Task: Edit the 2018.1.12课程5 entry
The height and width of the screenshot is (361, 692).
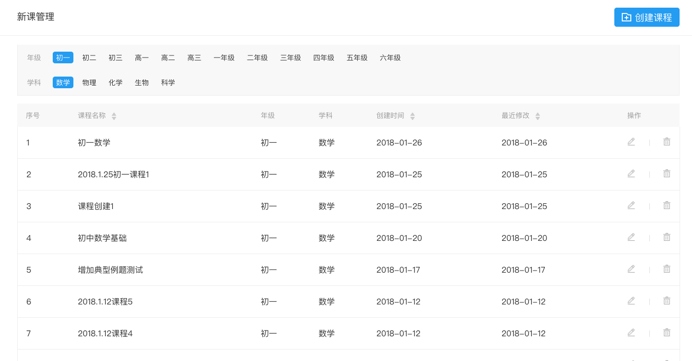Action: coord(631,301)
